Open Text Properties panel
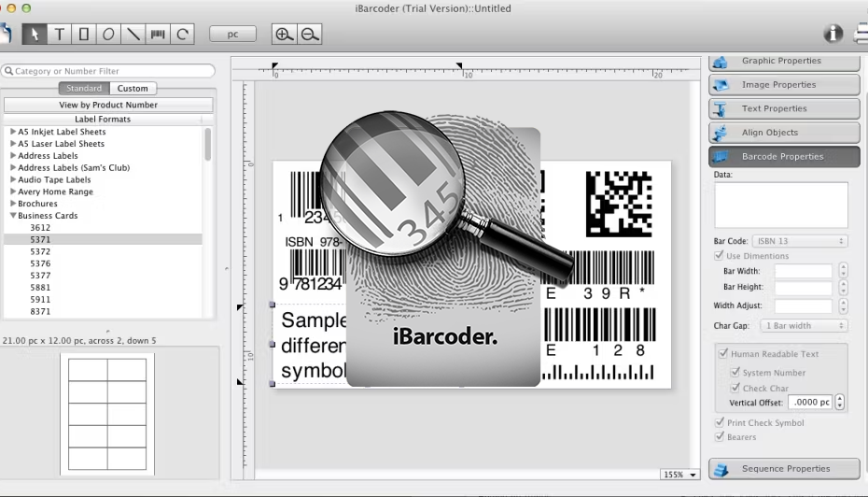This screenshot has width=868, height=497. (x=784, y=108)
